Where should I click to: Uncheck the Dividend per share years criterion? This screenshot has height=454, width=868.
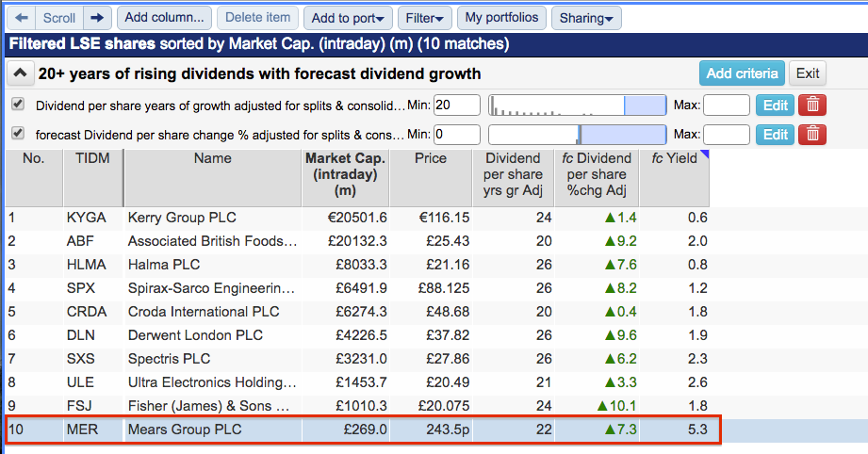18,104
